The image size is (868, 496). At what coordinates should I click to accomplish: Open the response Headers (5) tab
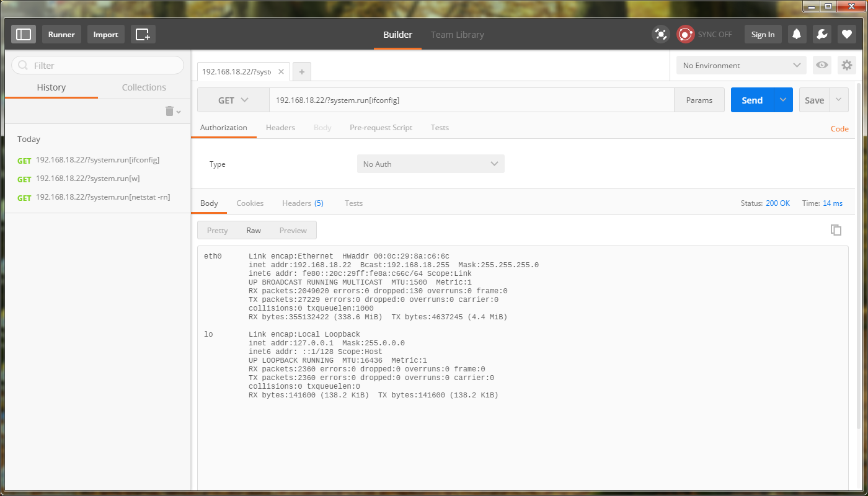click(303, 203)
